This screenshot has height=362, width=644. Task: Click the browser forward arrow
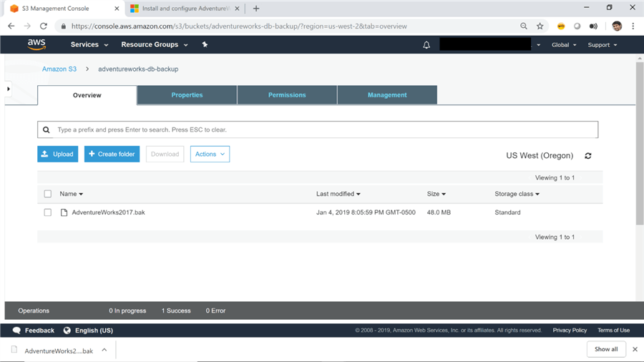tap(27, 26)
